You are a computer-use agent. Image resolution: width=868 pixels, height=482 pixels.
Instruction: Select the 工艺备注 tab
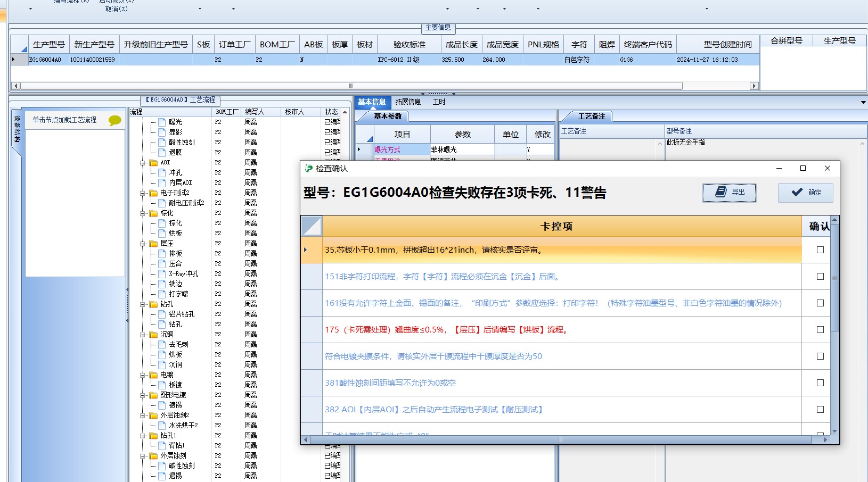592,116
